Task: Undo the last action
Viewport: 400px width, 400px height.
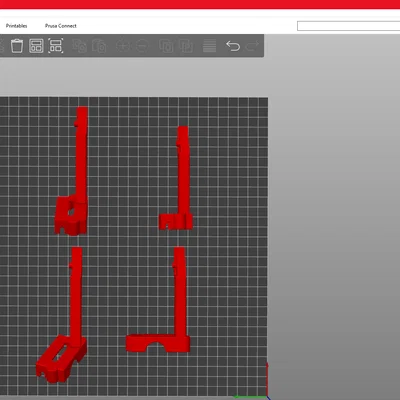Action: (x=233, y=46)
